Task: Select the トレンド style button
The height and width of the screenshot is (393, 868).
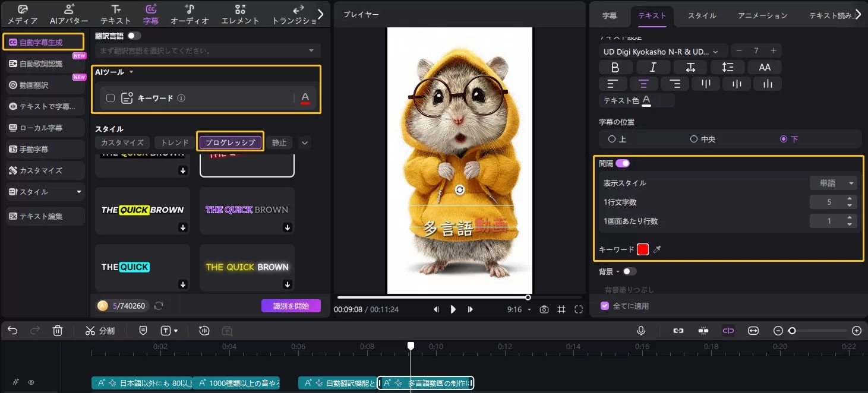Action: point(175,142)
